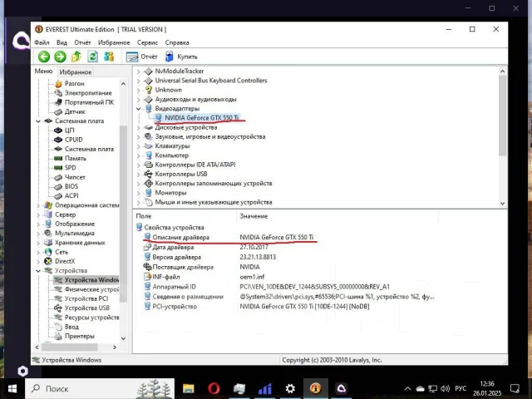The image size is (532, 399).
Task: Select BIOS tree item
Action: (x=71, y=186)
